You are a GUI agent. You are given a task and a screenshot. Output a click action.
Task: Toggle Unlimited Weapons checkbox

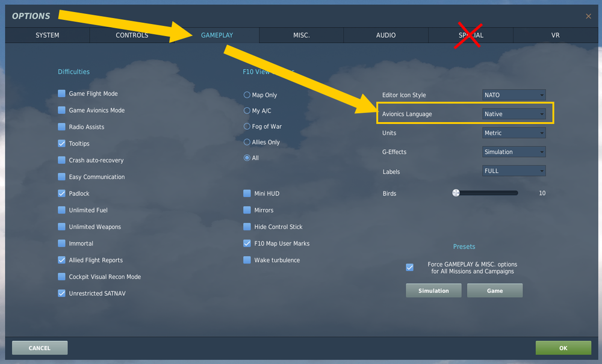pos(61,227)
